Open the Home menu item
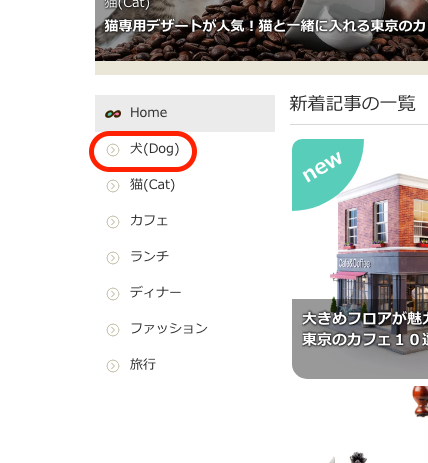 click(x=185, y=113)
